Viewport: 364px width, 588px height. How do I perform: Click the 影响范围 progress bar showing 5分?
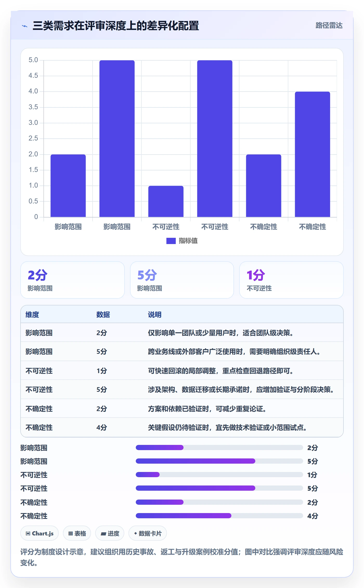point(219,461)
